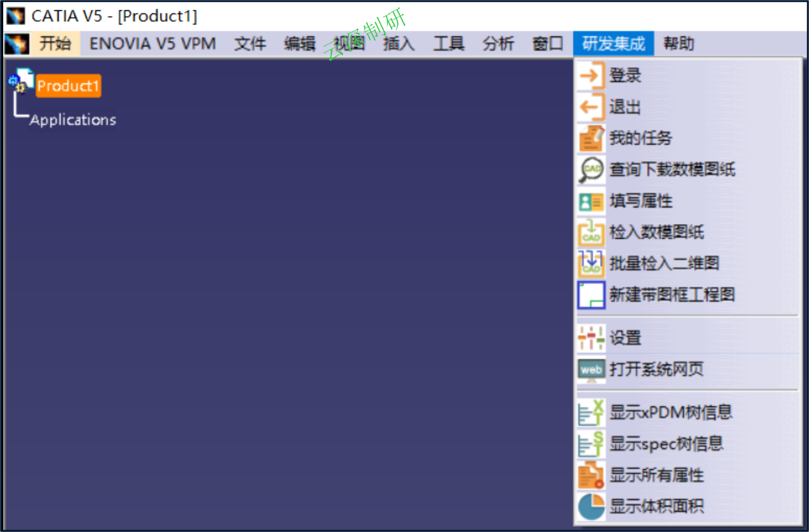Choose the 检入数模图纸 entry text
This screenshot has width=809, height=532.
(657, 232)
